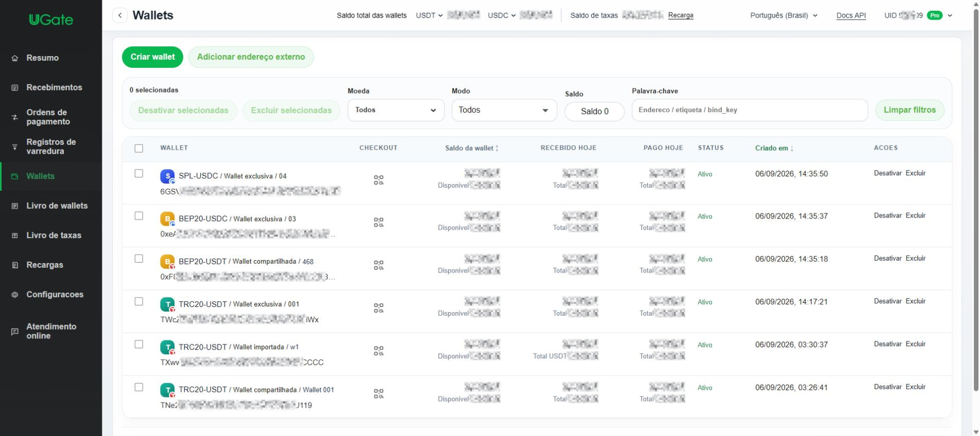The image size is (980, 436).
Task: Click the Criar wallet button
Action: click(153, 57)
